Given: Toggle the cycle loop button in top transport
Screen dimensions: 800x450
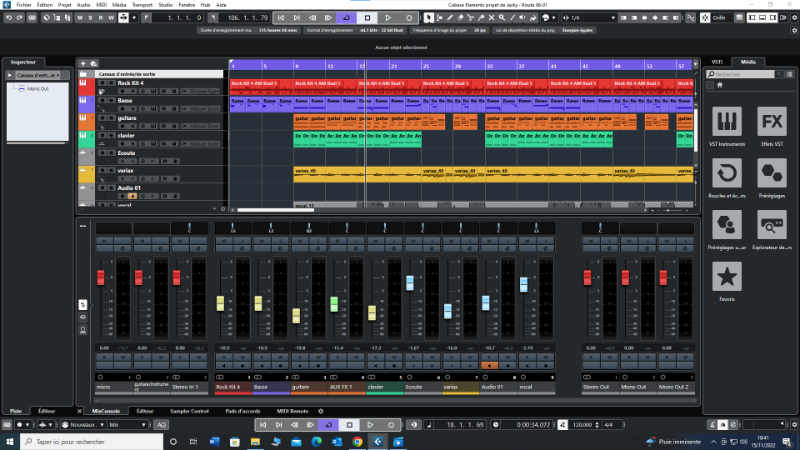Looking at the screenshot, I should tap(345, 18).
